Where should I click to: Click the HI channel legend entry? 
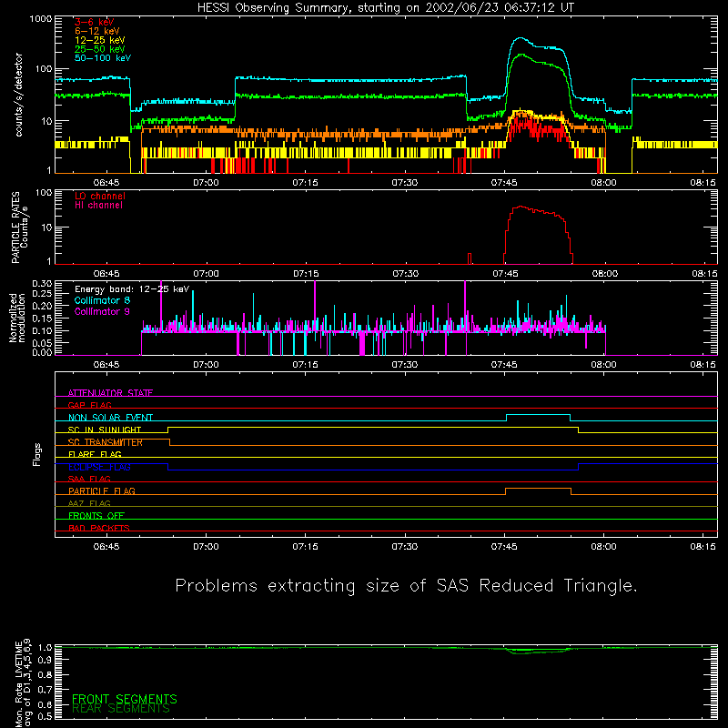click(x=98, y=206)
